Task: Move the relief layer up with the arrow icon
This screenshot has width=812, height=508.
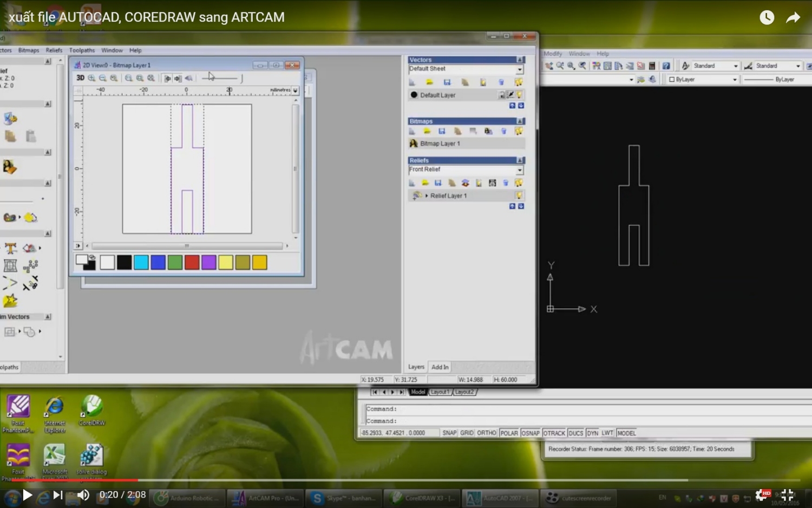Action: pyautogui.click(x=512, y=206)
